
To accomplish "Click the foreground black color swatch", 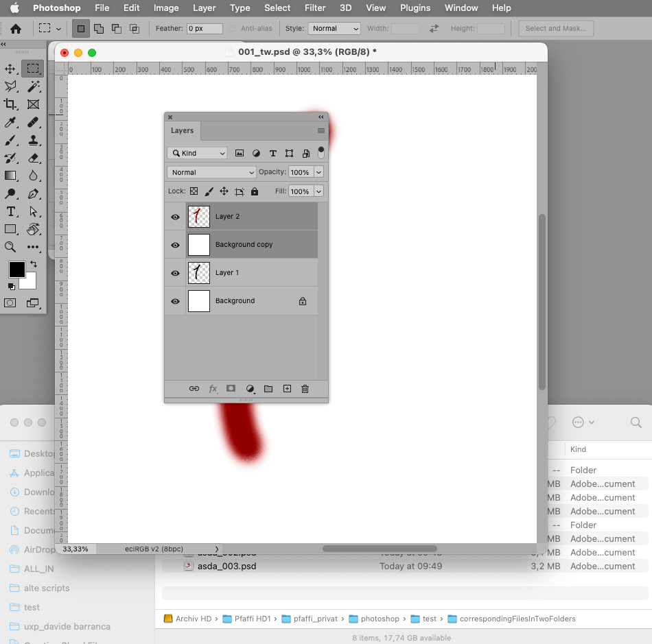I will tap(16, 270).
